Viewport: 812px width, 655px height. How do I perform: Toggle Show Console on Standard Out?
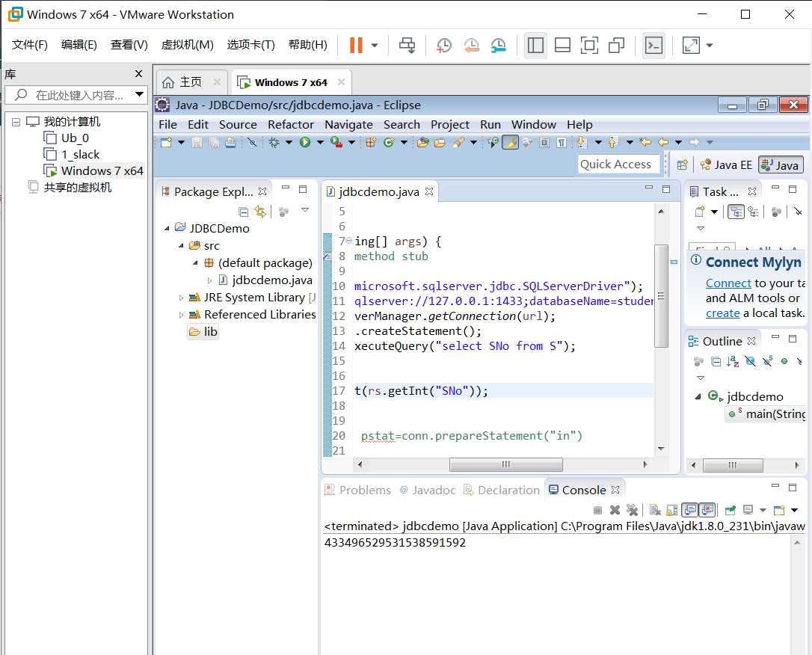point(690,510)
